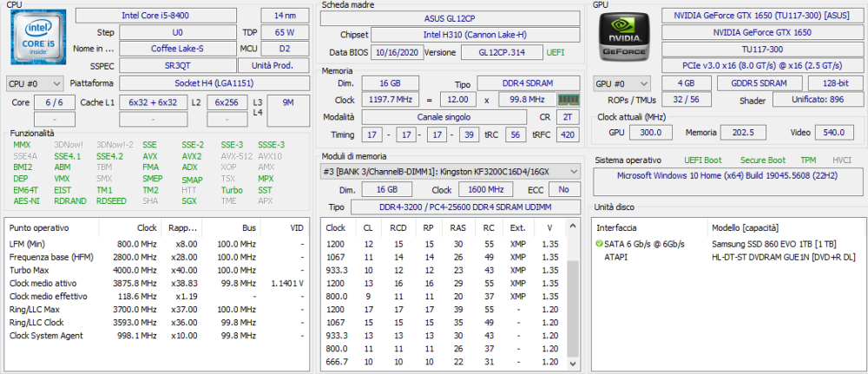
Task: Click the DDR4-3200 / PC4-25600 module type field
Action: (x=465, y=207)
